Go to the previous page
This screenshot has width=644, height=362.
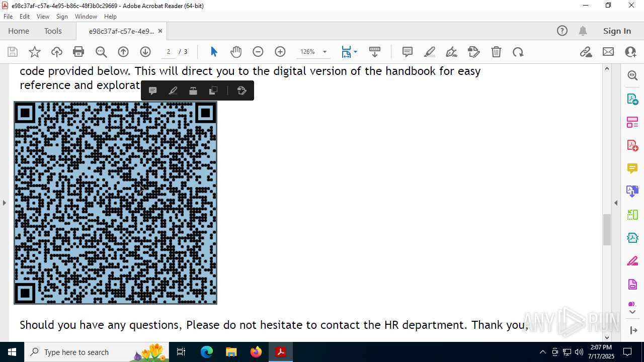coord(123,52)
